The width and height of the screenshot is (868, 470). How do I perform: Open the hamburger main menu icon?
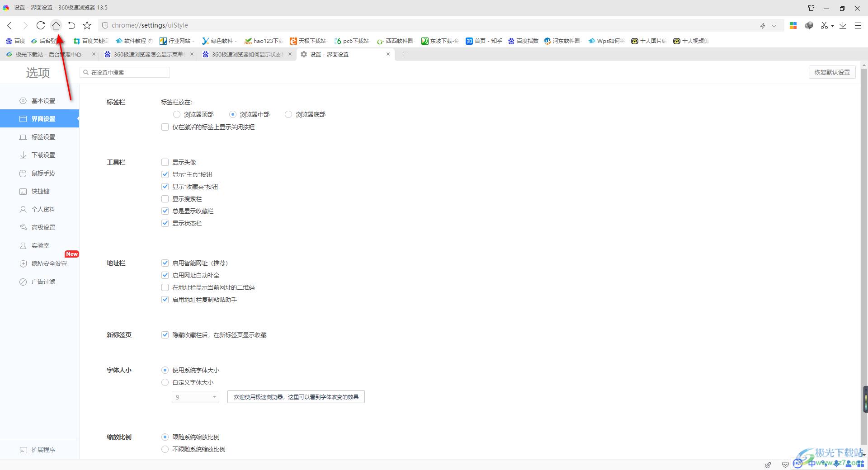pyautogui.click(x=858, y=25)
